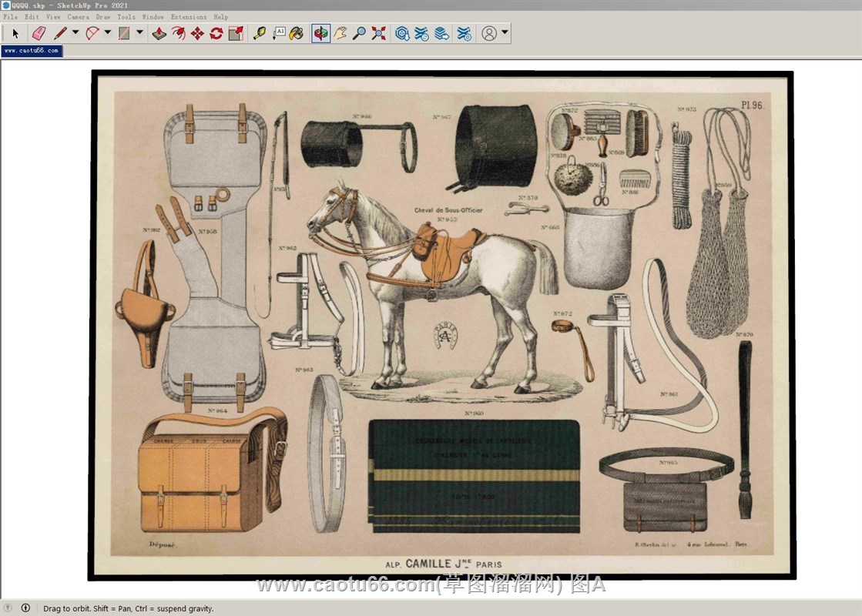Viewport: 862px width, 616px height.
Task: Activate the Paint Bucket tool
Action: pos(297,34)
